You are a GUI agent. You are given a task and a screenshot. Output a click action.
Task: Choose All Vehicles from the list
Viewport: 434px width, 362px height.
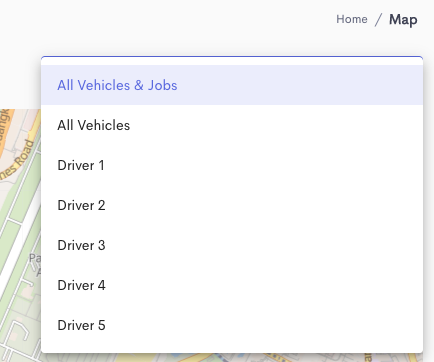tap(232, 125)
